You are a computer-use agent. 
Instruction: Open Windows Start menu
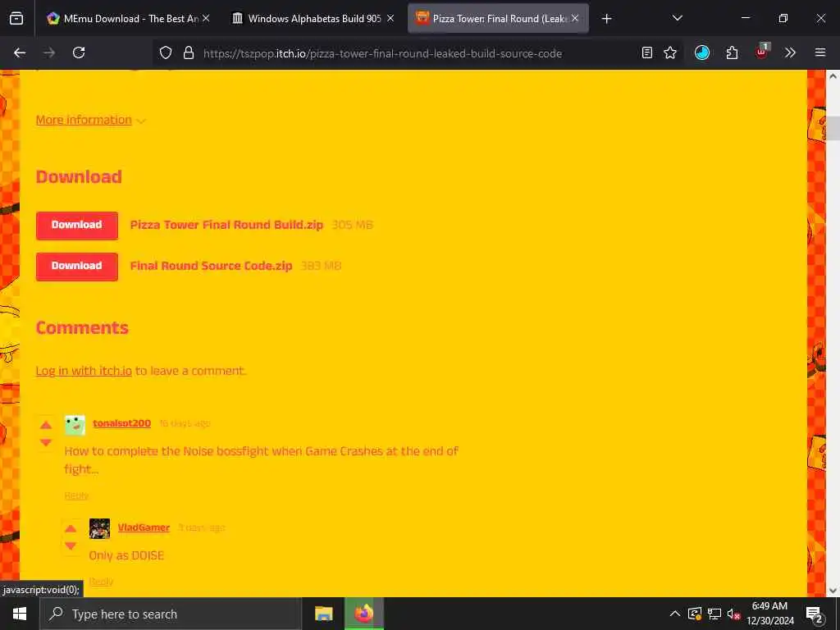coord(20,614)
